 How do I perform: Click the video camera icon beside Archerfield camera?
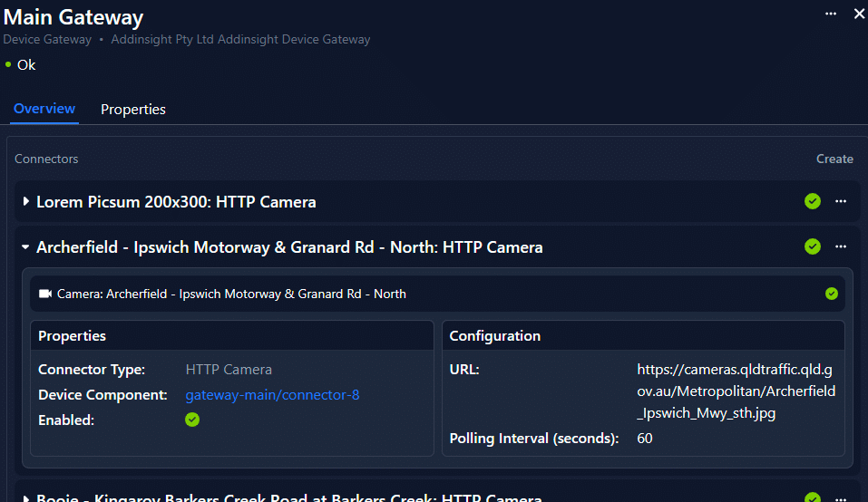(x=45, y=294)
